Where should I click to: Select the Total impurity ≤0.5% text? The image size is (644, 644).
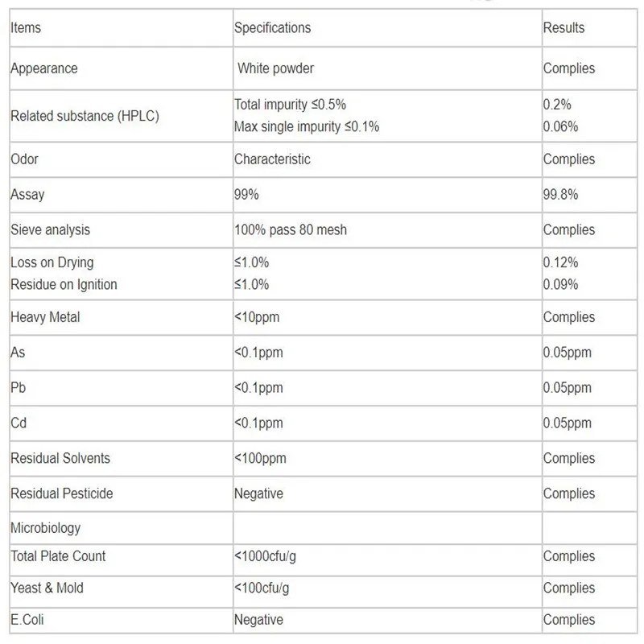(290, 105)
